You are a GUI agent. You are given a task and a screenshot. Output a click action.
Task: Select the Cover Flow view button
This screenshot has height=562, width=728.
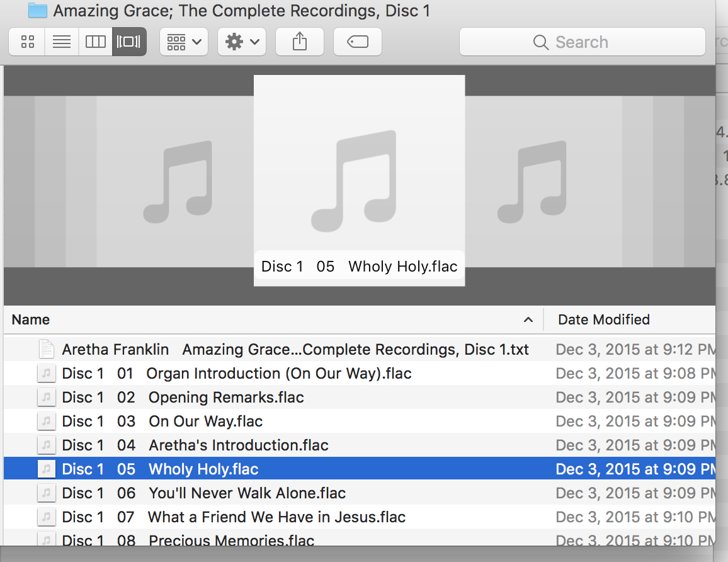[x=129, y=42]
